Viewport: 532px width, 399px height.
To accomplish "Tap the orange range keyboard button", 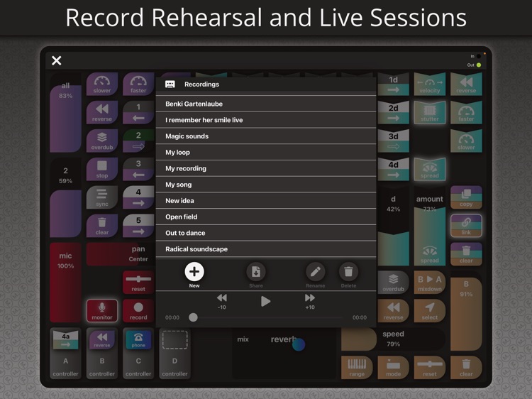I will [x=357, y=368].
